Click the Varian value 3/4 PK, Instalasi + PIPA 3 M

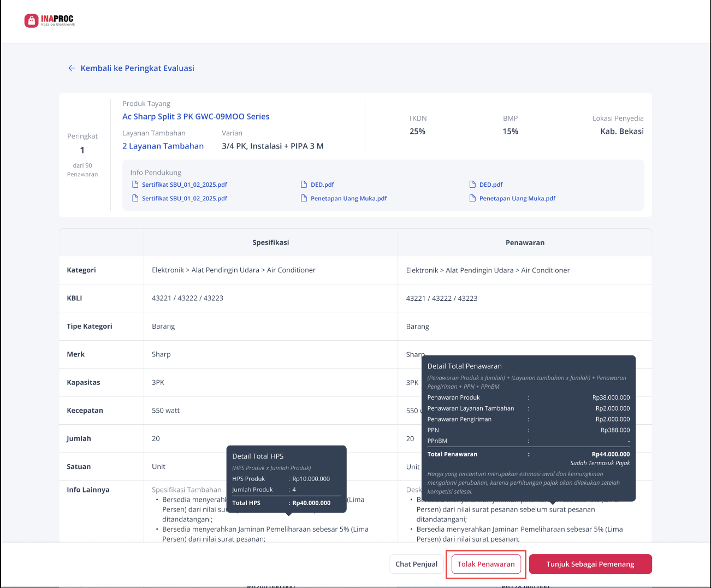[272, 146]
